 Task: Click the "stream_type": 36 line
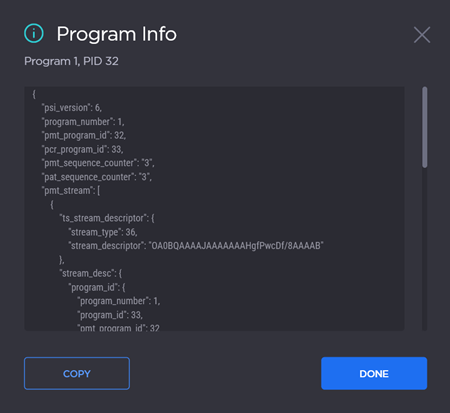coord(103,232)
